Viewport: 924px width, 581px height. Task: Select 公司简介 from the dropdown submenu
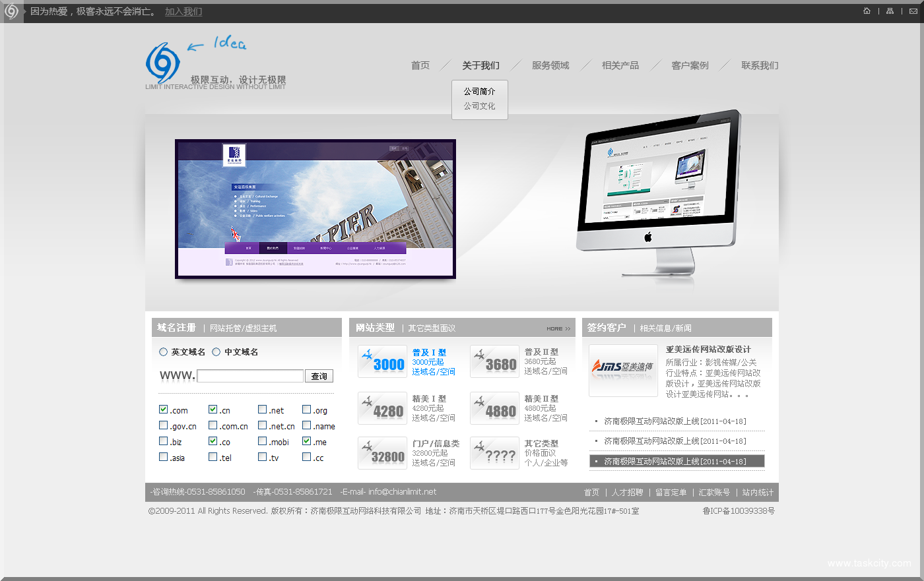[479, 92]
